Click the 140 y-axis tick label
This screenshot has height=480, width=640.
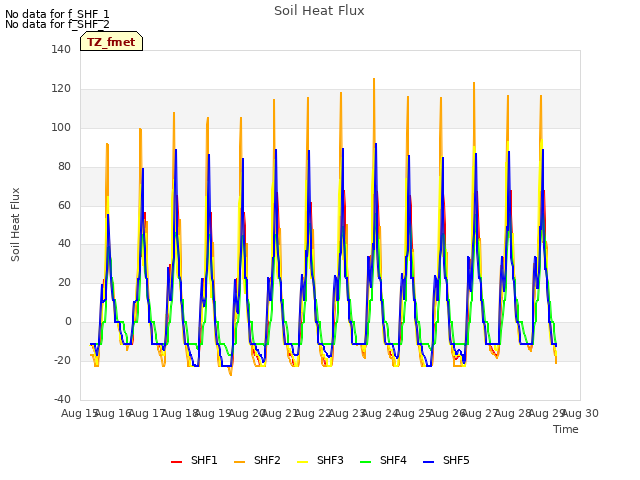click(x=61, y=49)
